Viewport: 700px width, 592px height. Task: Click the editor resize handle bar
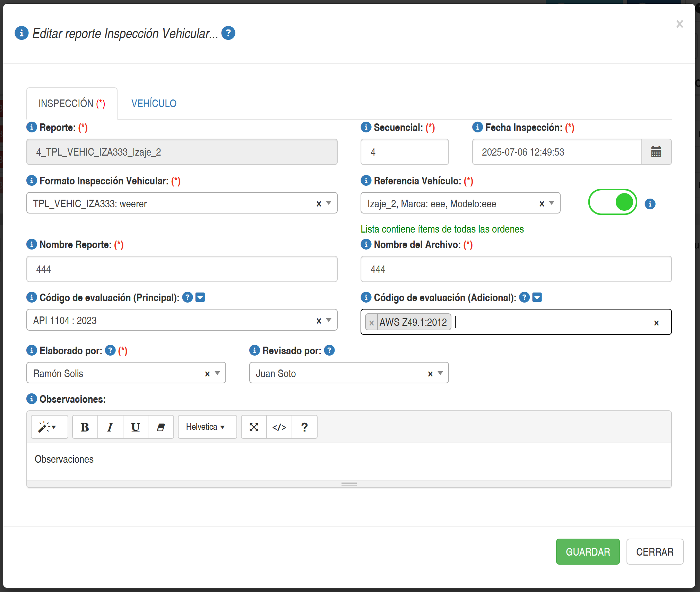coord(349,484)
